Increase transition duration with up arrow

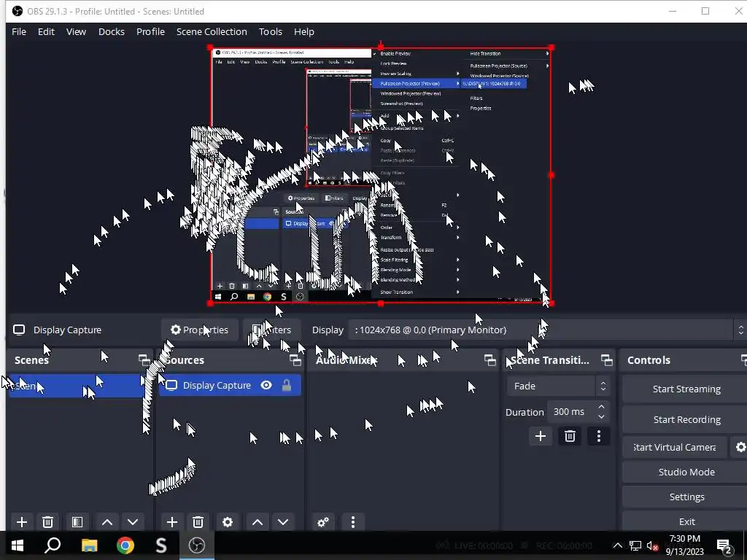point(601,407)
